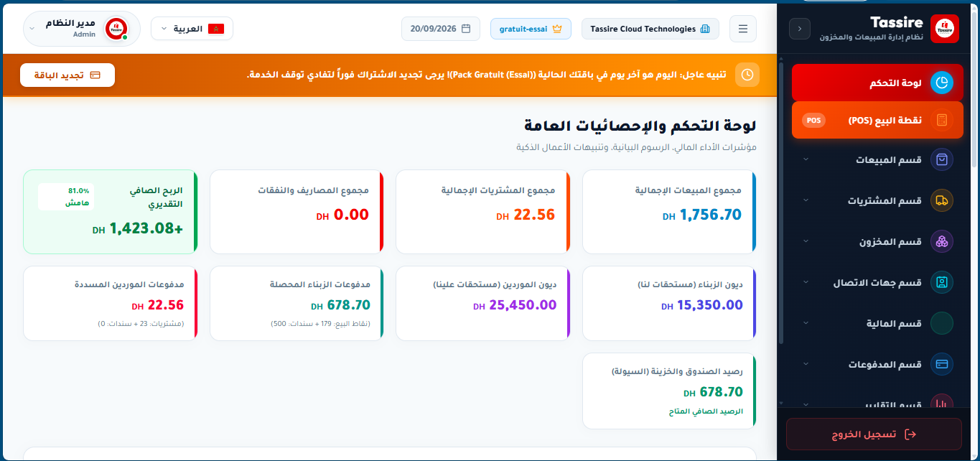Open the dashboard pie-chart icon لوحة التحكم
This screenshot has height=461, width=980.
point(942,83)
